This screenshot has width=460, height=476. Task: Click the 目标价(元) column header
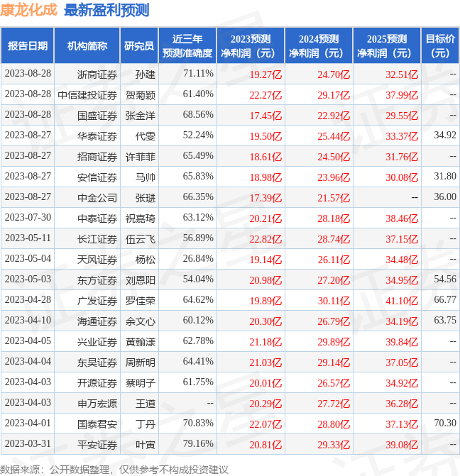(440, 46)
